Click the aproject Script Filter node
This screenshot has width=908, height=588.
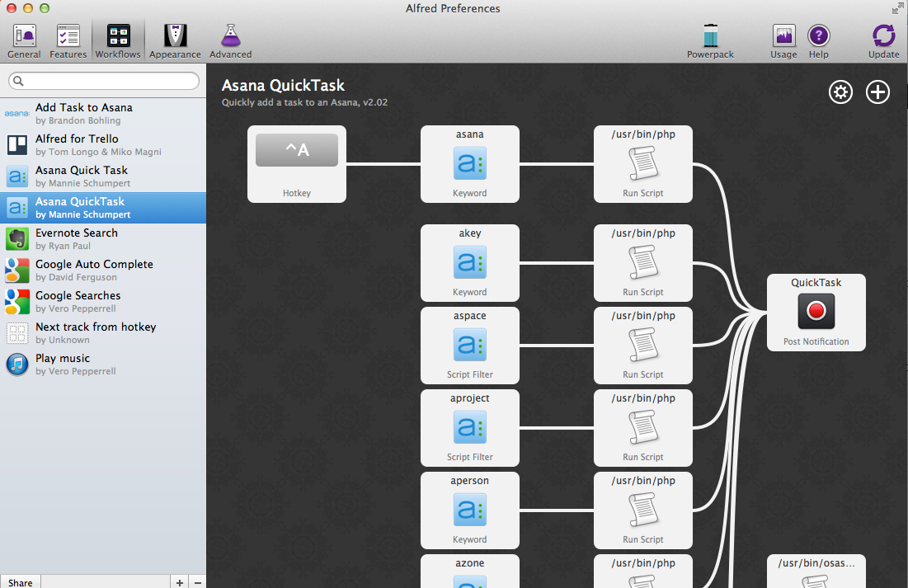pyautogui.click(x=469, y=427)
